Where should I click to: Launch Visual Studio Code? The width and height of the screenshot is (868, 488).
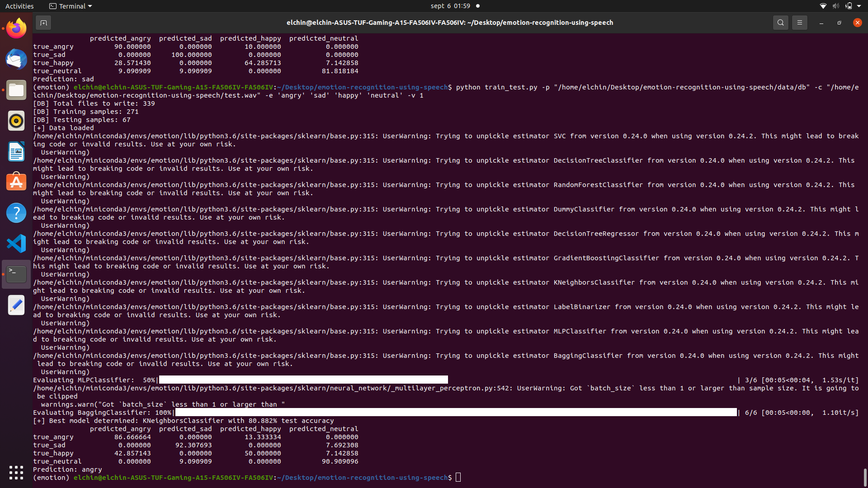coord(16,244)
